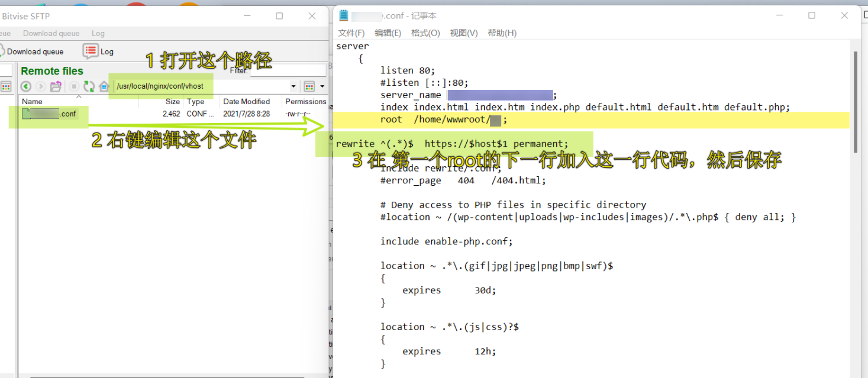Screen dimensions: 868x378
Task: Sort remote files by Name column
Action: coord(33,102)
